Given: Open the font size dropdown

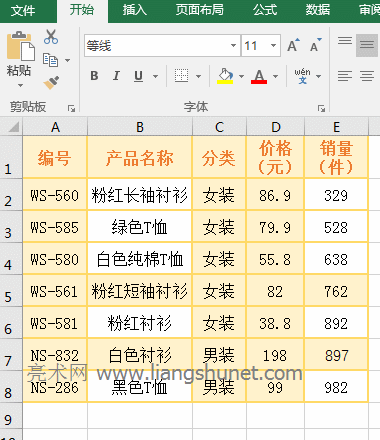Looking at the screenshot, I should pos(273,45).
